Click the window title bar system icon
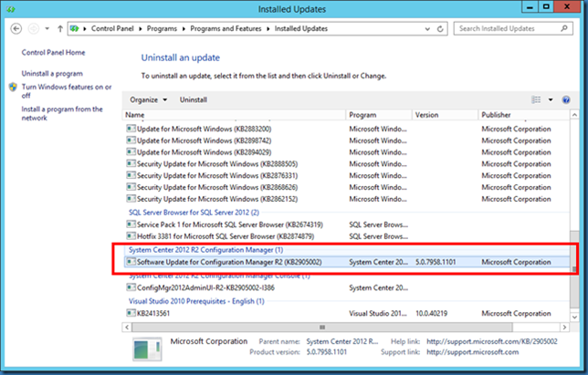The width and height of the screenshot is (588, 375). (x=11, y=9)
